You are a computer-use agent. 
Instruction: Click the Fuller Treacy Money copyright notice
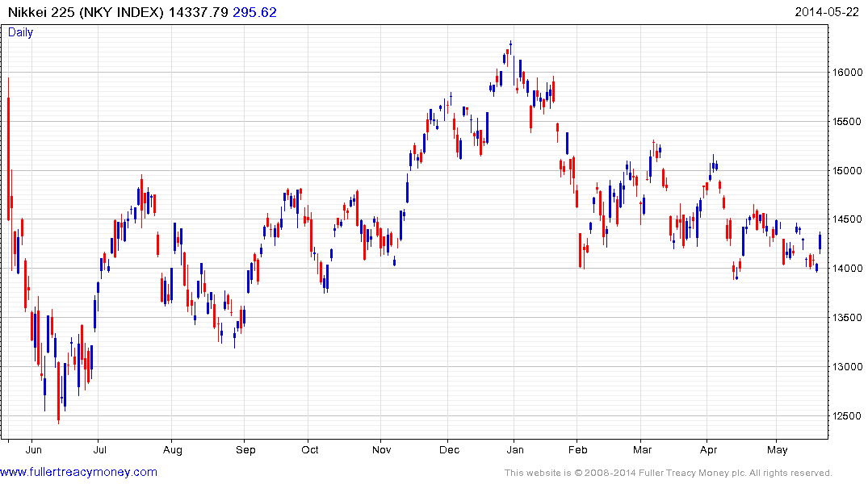tap(669, 473)
